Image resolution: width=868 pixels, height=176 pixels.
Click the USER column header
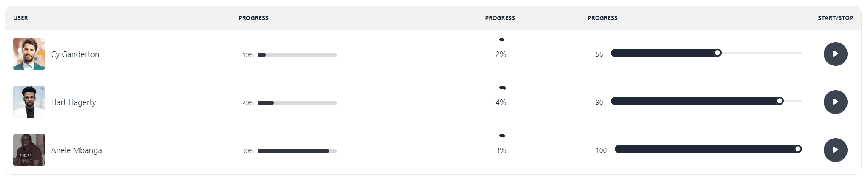coord(20,18)
